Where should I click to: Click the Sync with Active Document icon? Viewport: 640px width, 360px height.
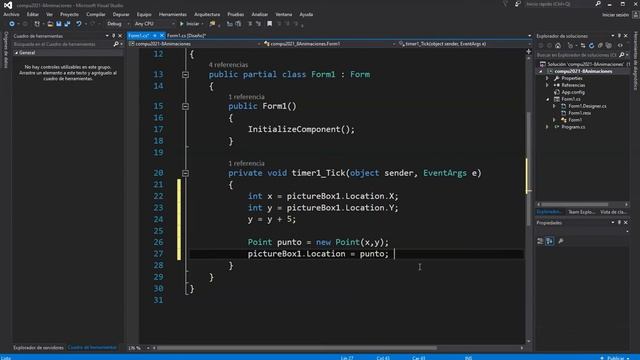coord(583,45)
